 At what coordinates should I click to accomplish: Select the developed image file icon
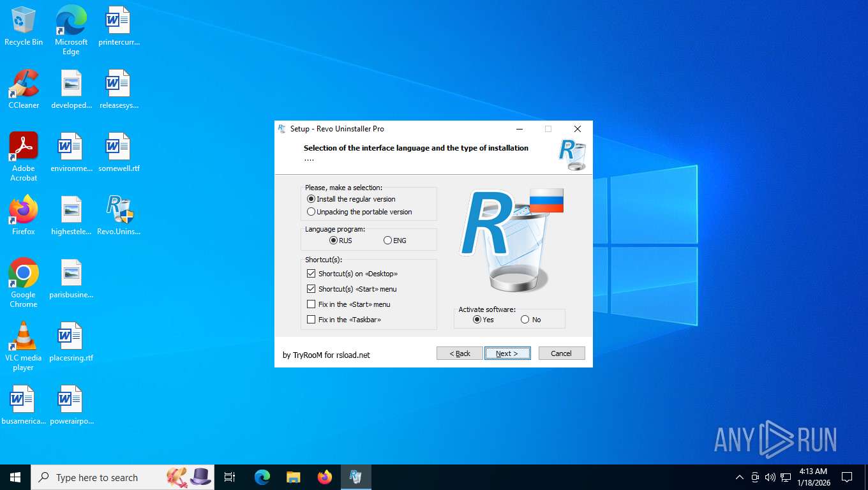[x=71, y=89]
